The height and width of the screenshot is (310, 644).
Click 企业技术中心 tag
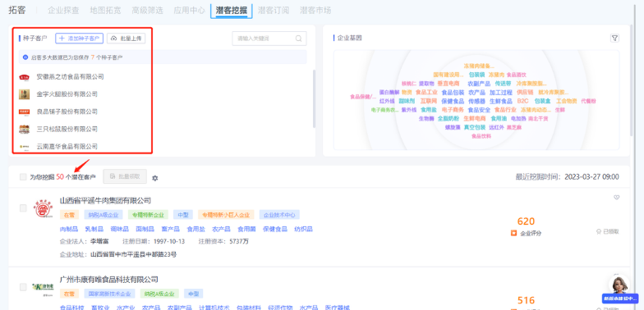tap(279, 215)
